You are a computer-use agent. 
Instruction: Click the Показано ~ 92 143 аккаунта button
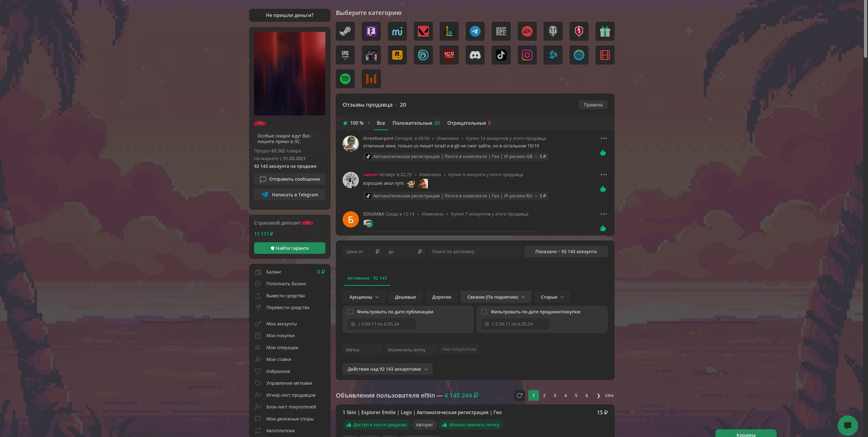pyautogui.click(x=566, y=252)
